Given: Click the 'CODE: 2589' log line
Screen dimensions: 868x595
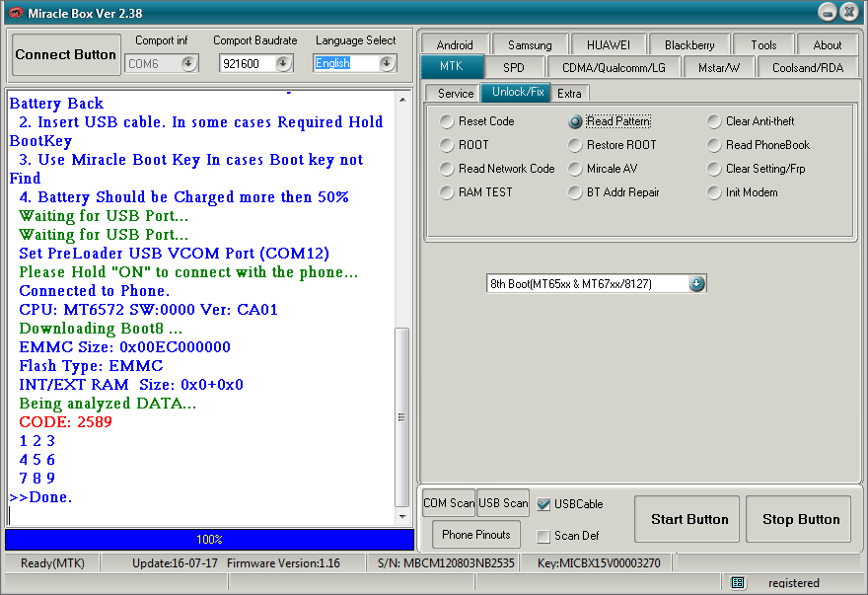Looking at the screenshot, I should [65, 422].
